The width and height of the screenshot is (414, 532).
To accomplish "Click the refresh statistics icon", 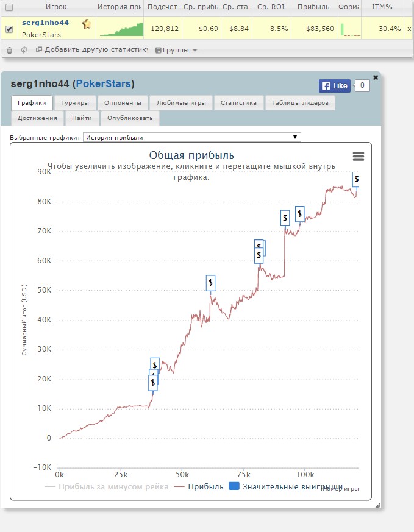I will pyautogui.click(x=24, y=50).
